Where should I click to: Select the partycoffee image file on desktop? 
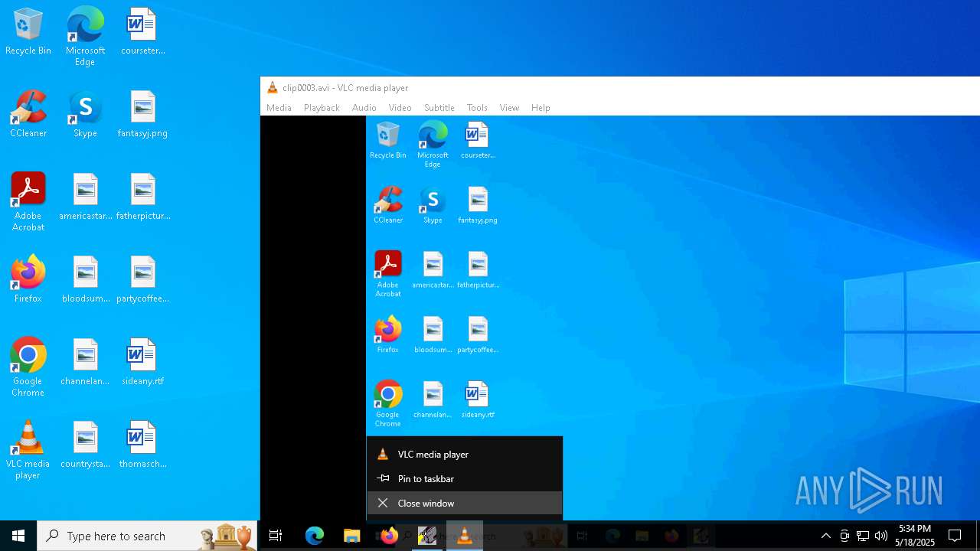pyautogui.click(x=142, y=280)
